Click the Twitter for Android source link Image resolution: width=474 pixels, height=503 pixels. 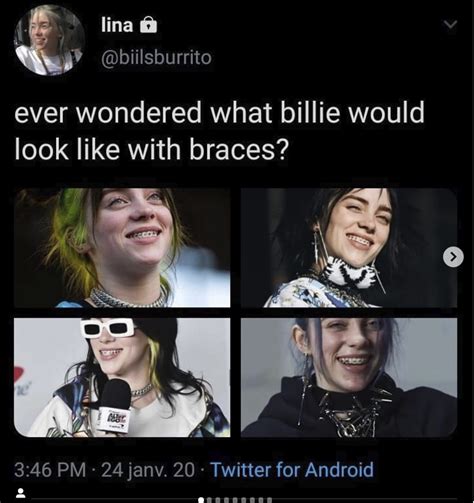292,470
